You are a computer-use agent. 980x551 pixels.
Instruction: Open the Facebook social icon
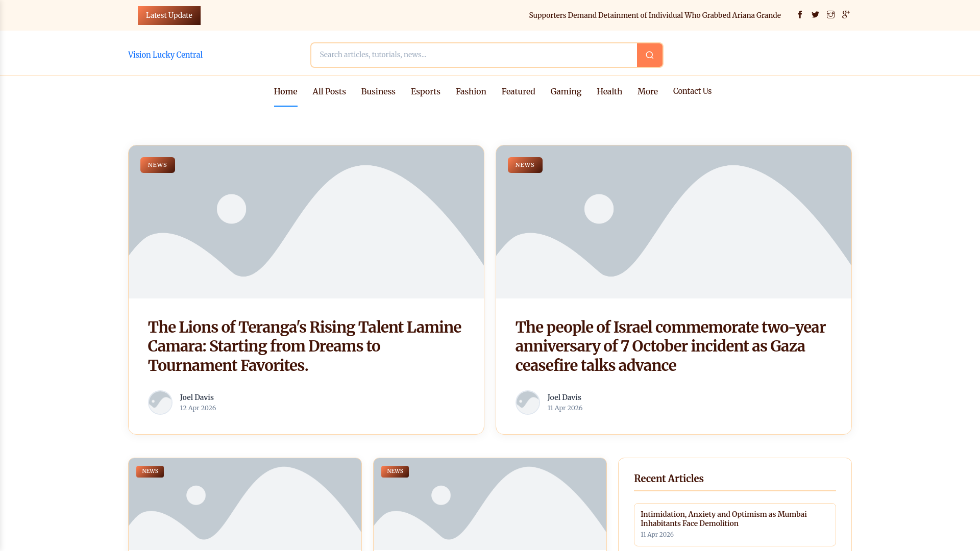pyautogui.click(x=800, y=15)
